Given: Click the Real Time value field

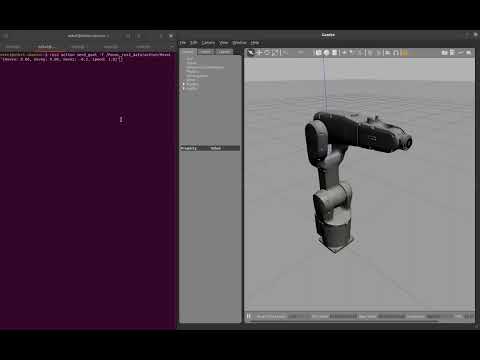Looking at the screenshot, I should tap(392, 316).
